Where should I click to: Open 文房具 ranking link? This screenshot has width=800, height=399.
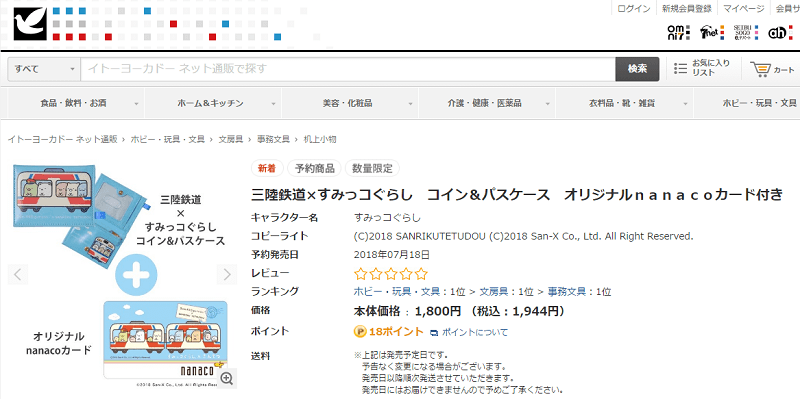[493, 292]
